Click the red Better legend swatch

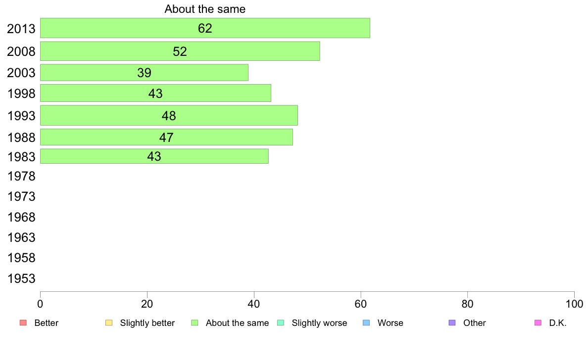click(23, 323)
